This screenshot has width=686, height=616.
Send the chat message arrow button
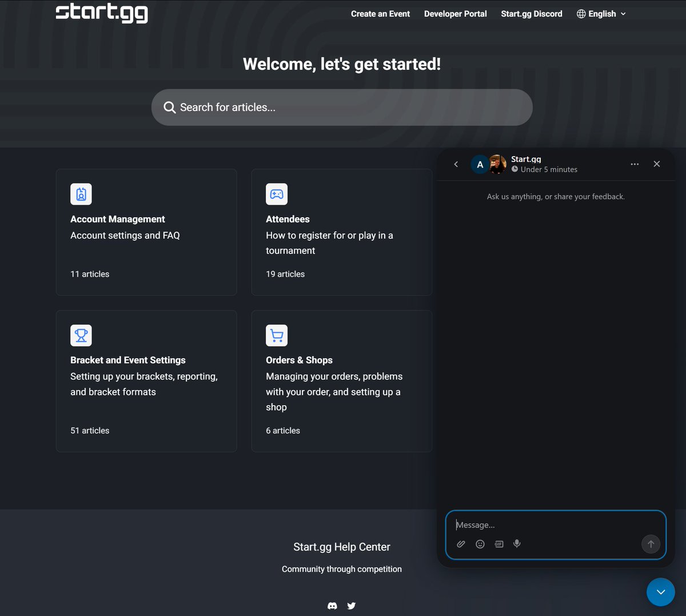pos(651,544)
